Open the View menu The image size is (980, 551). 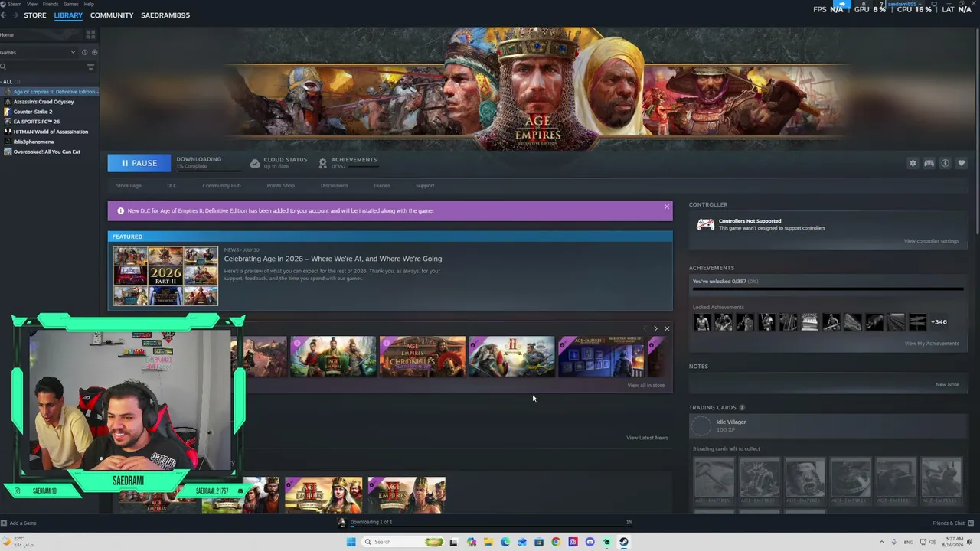point(32,4)
